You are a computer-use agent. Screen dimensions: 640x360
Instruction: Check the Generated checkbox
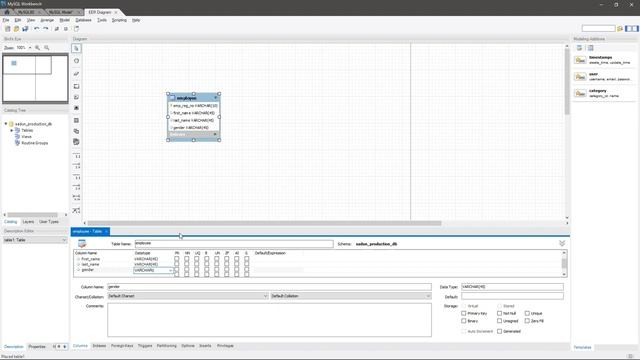click(500, 331)
